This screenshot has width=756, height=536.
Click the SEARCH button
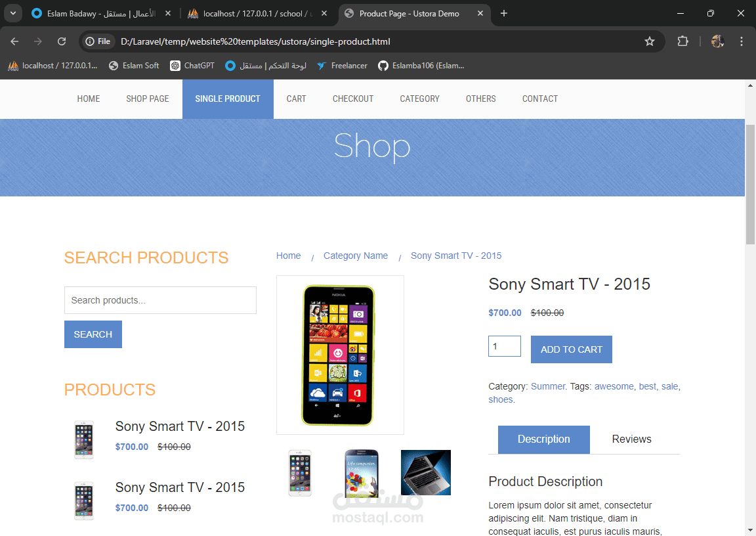pos(93,334)
